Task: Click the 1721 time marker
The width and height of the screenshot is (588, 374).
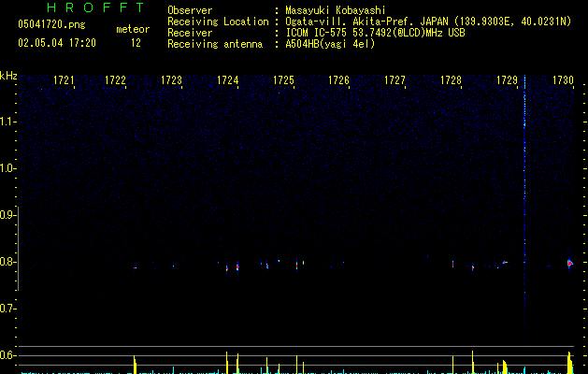Action: pyautogui.click(x=64, y=79)
